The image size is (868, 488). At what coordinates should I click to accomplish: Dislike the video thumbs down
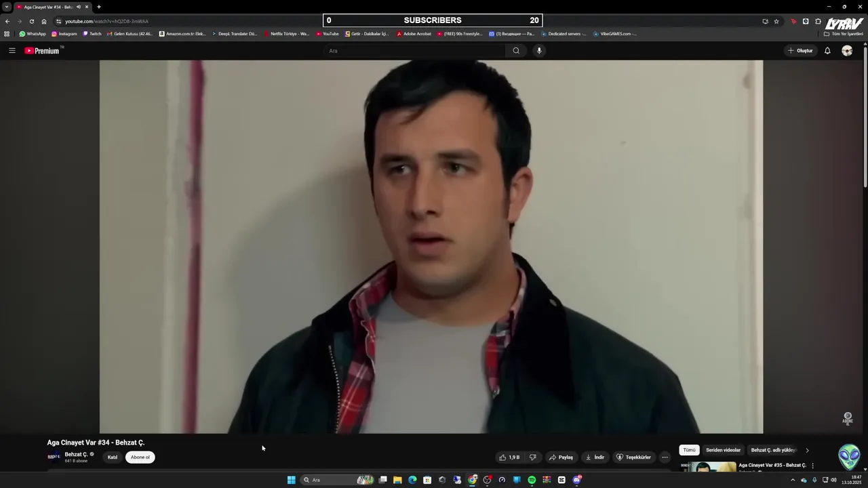[533, 457]
